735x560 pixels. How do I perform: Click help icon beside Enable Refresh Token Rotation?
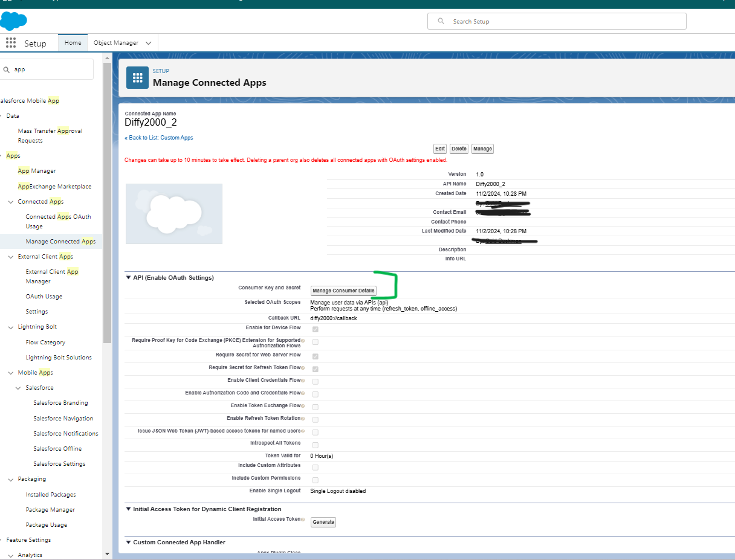(x=303, y=419)
